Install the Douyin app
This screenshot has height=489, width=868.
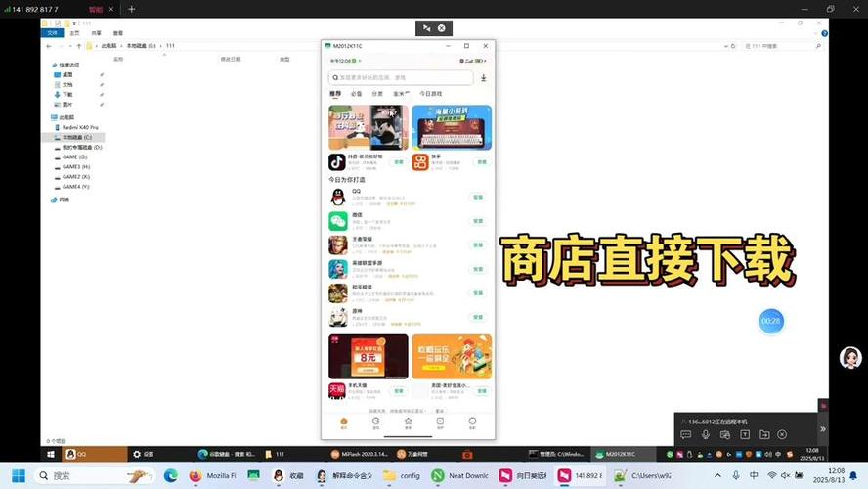pos(399,162)
